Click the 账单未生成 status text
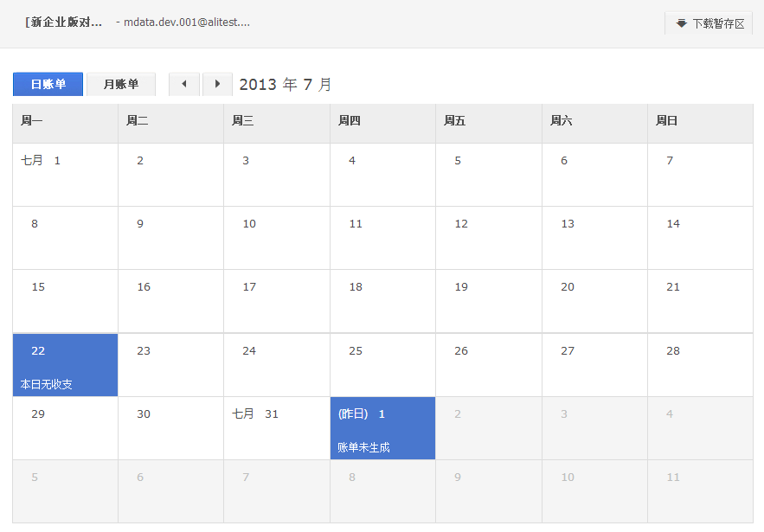The image size is (764, 532). 363,447
